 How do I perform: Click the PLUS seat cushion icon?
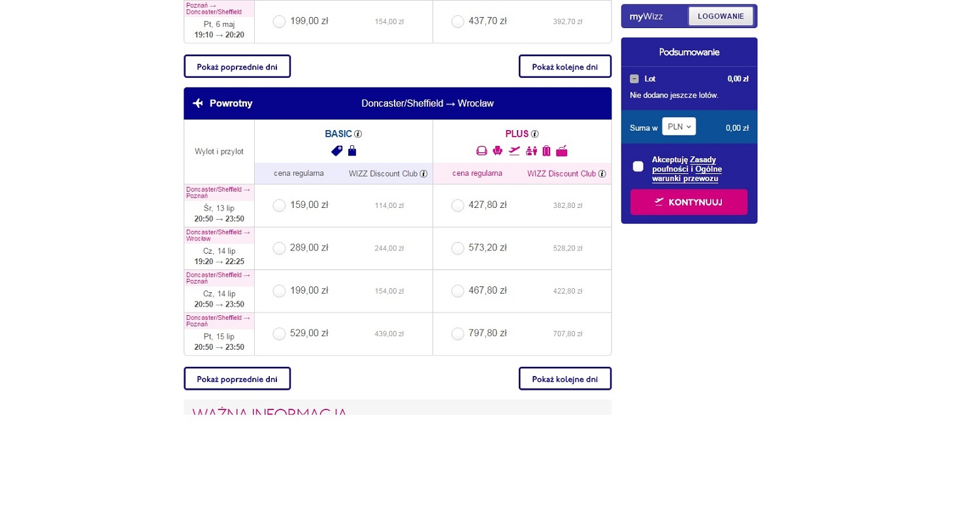[482, 151]
